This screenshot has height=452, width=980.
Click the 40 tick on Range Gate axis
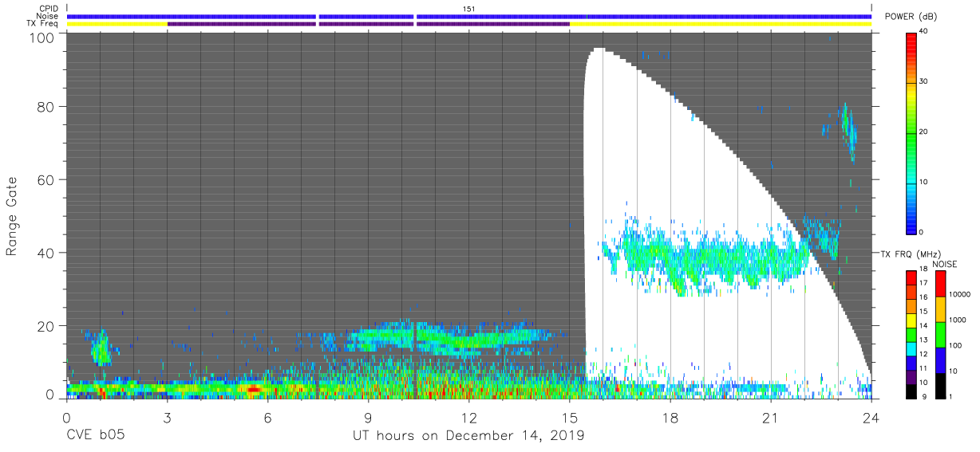tap(45, 253)
